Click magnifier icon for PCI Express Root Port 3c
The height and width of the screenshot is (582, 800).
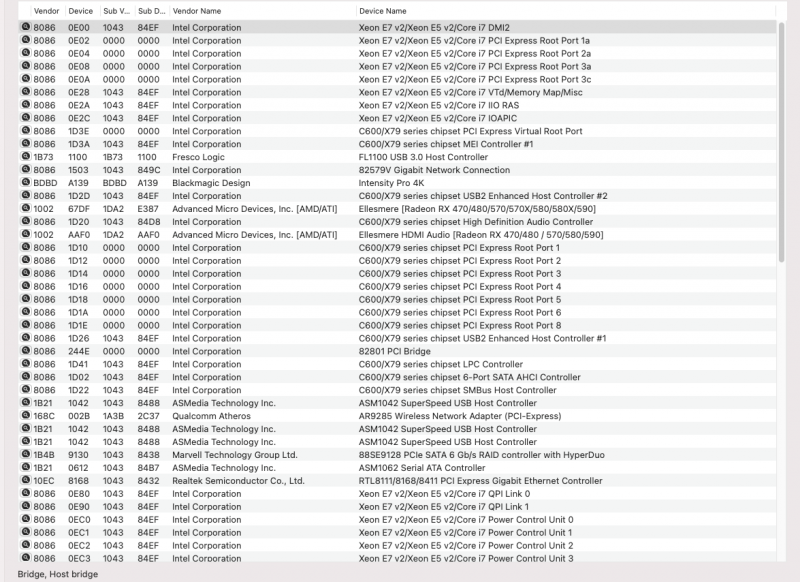[x=26, y=79]
